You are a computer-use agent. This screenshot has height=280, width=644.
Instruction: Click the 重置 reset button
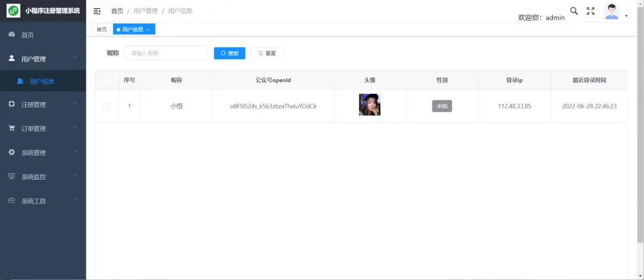(267, 54)
